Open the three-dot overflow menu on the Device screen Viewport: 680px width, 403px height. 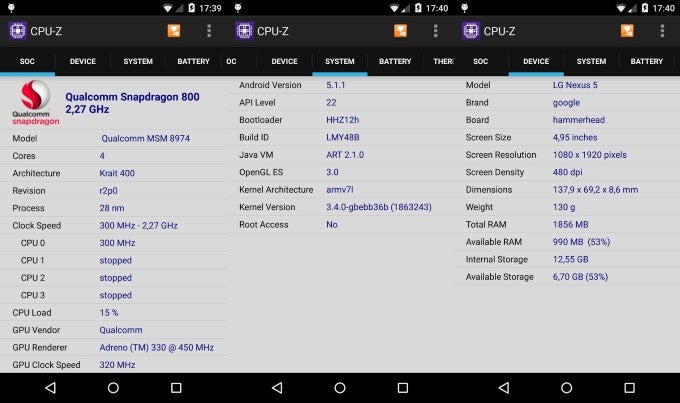pyautogui.click(x=662, y=31)
